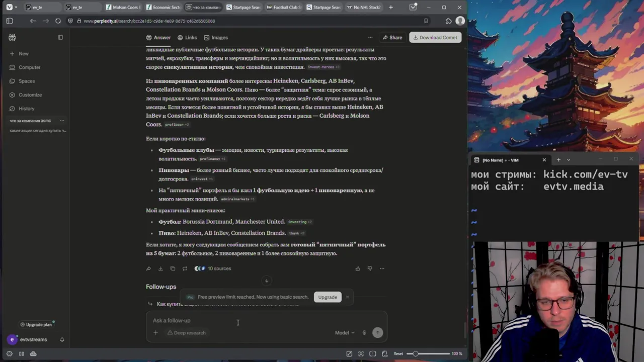Add new tab in VIM terminal window

(x=558, y=160)
